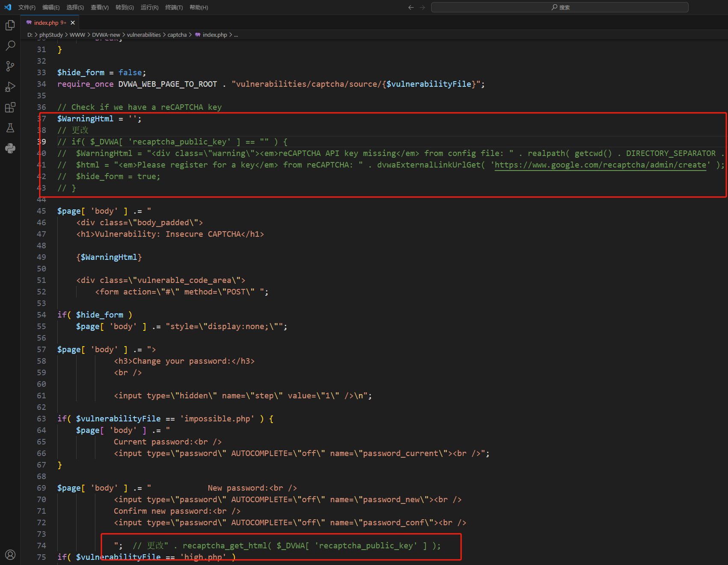Click dvwaExternalLinkUrlGet on line 41

click(429, 165)
